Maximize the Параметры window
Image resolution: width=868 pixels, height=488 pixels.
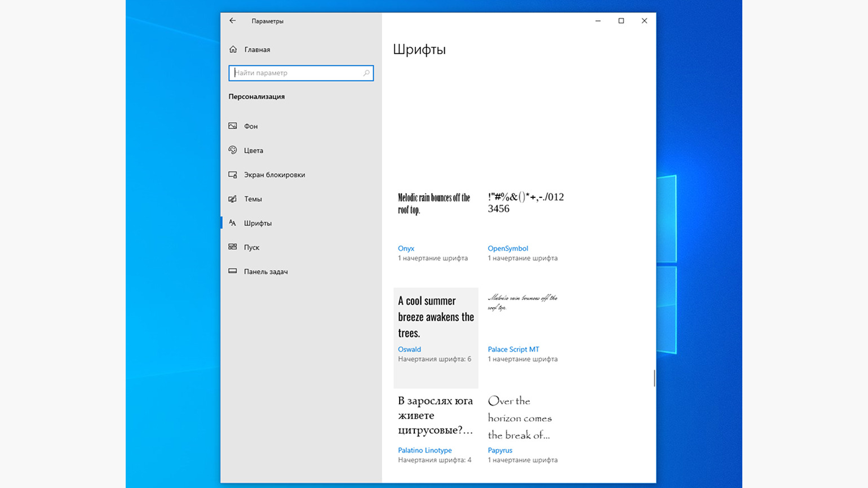pyautogui.click(x=621, y=21)
